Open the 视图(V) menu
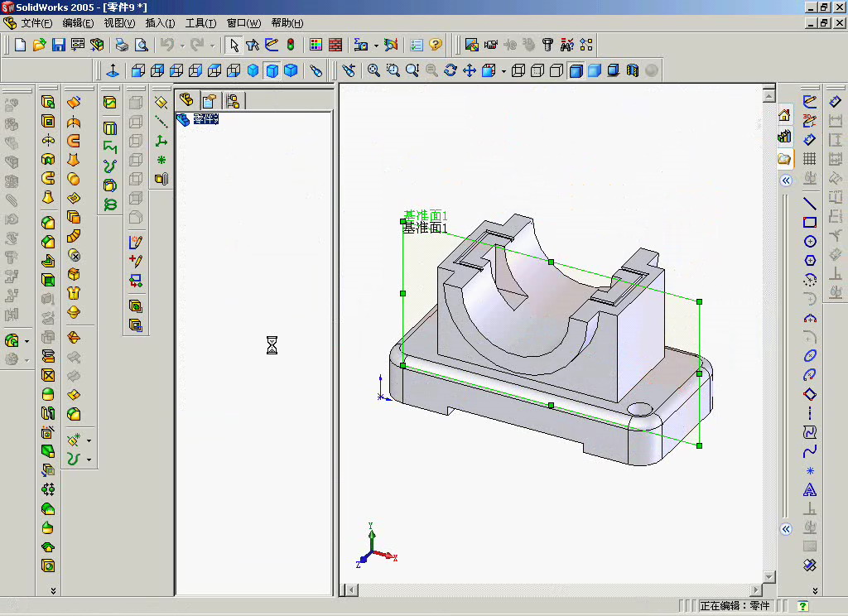848x616 pixels. click(x=119, y=22)
